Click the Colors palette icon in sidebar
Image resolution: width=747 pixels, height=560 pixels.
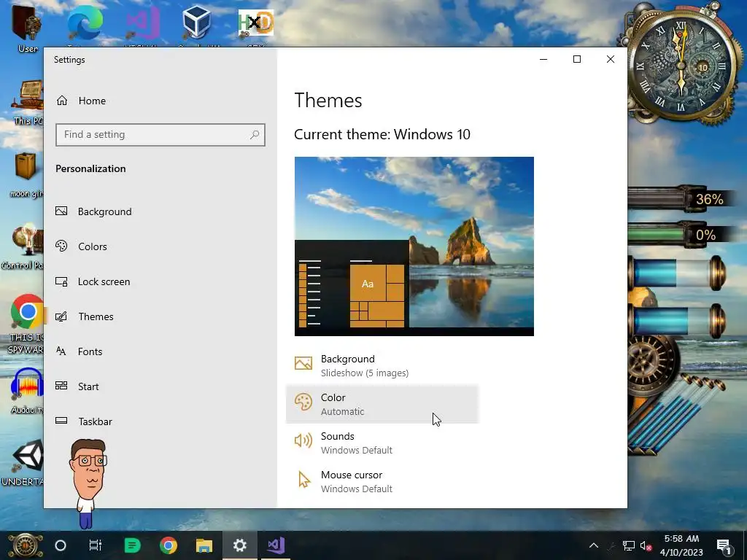click(61, 246)
